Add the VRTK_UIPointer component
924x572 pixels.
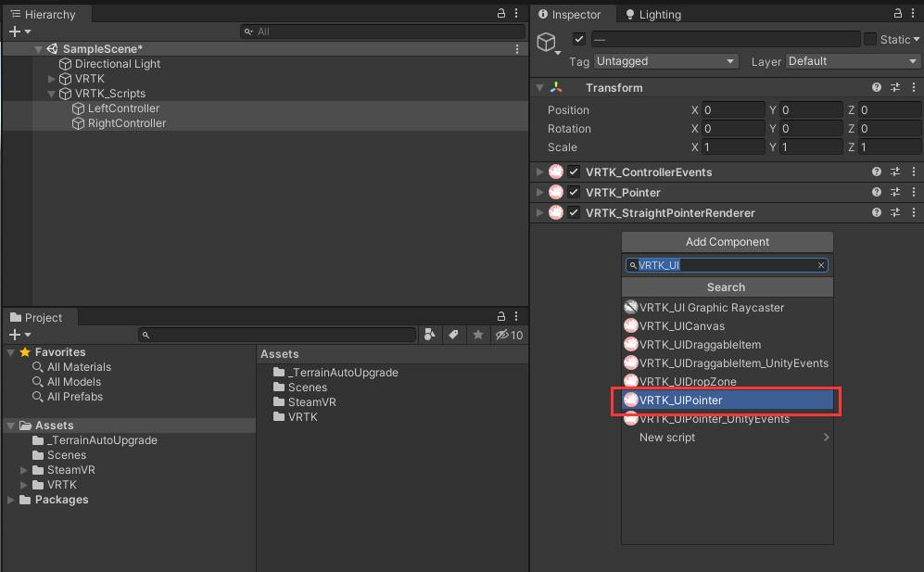pos(728,400)
